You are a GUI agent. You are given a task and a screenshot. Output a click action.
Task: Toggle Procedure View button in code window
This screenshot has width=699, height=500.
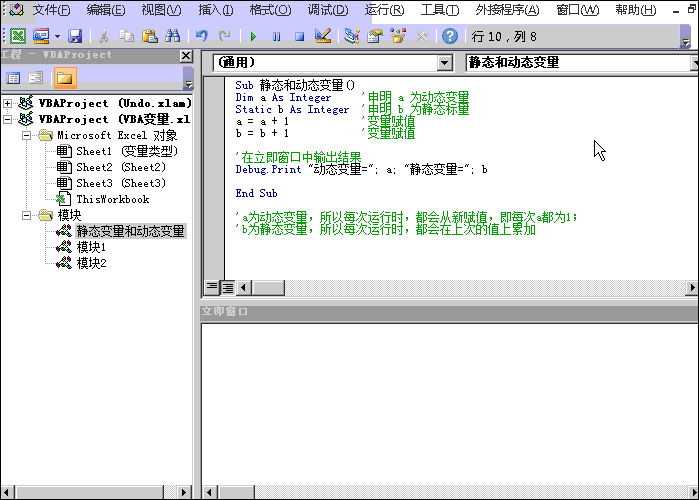click(212, 287)
